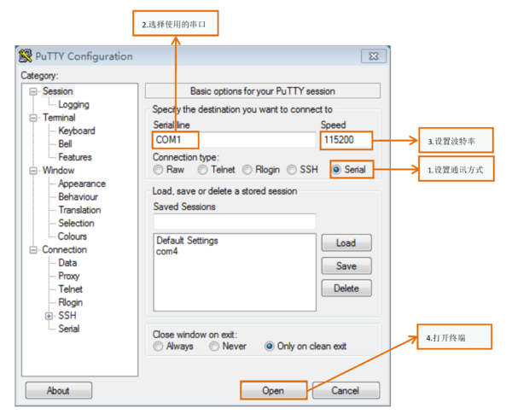Expand the SSH category node
Viewport: 512px width, 420px height.
(49, 316)
